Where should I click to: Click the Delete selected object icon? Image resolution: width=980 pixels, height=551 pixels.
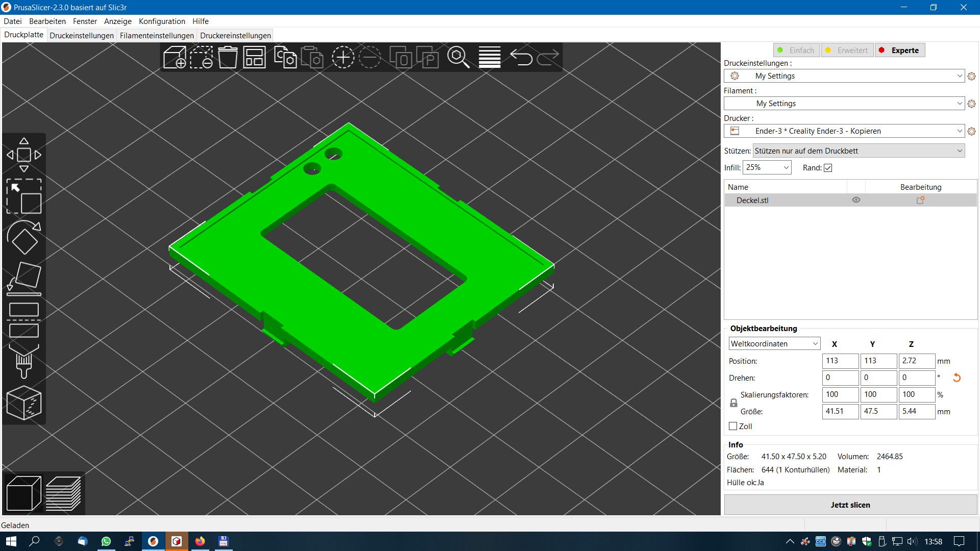click(x=201, y=57)
